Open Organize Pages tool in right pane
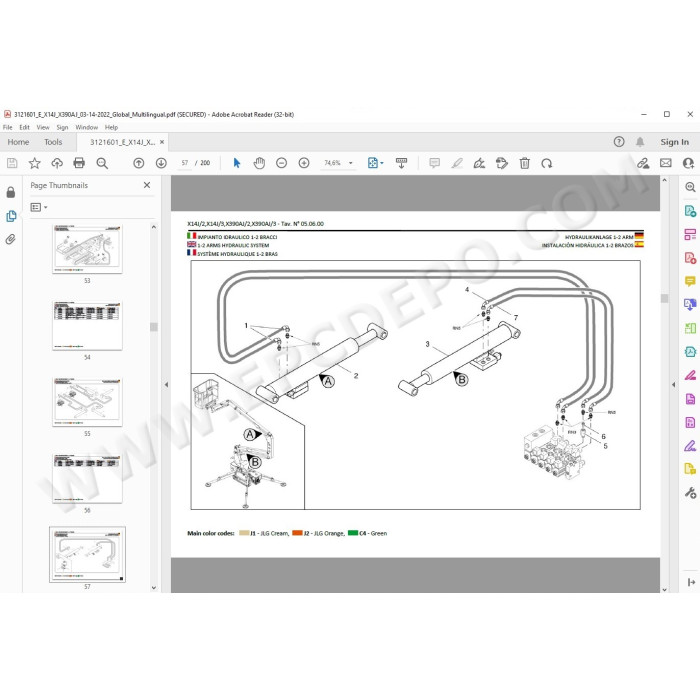This screenshot has height=700, width=700. tap(690, 329)
